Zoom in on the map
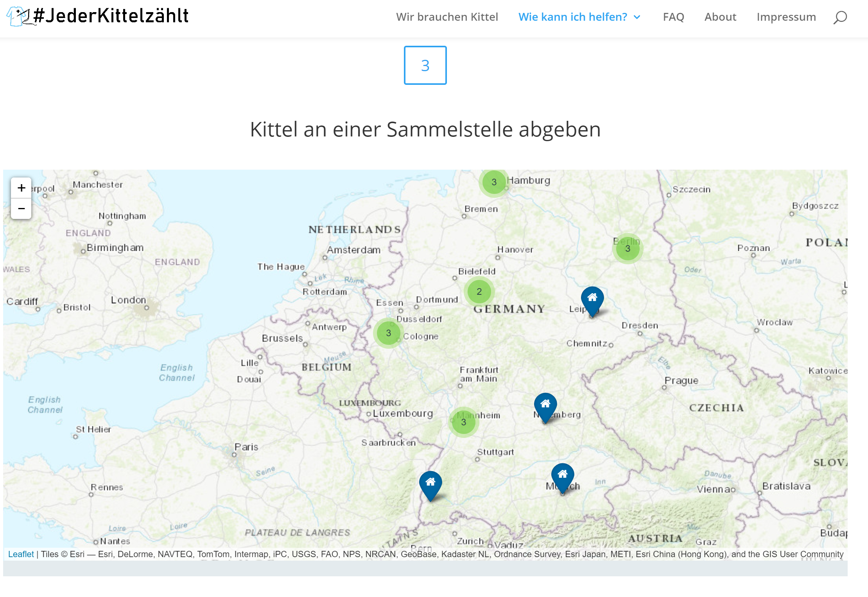The height and width of the screenshot is (597, 868). pyautogui.click(x=22, y=188)
